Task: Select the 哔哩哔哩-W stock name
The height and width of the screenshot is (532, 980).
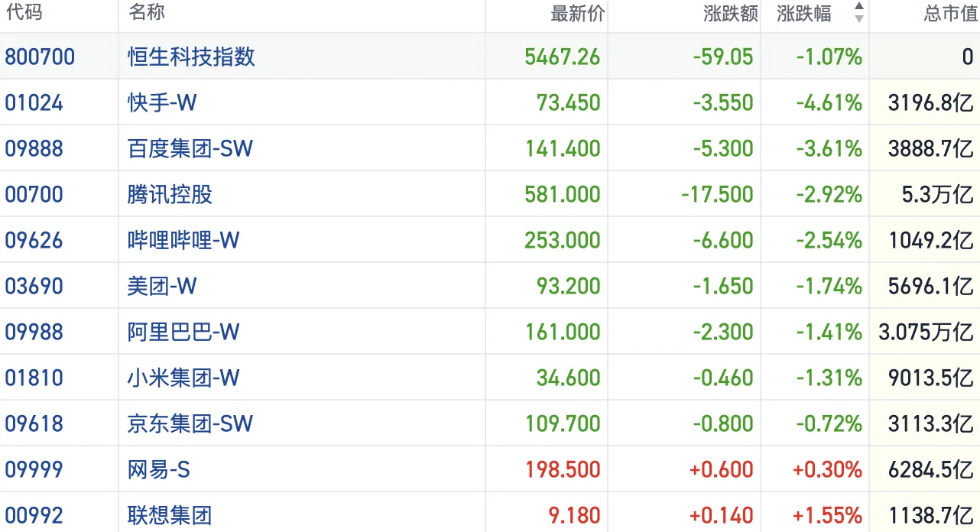Action: 183,240
